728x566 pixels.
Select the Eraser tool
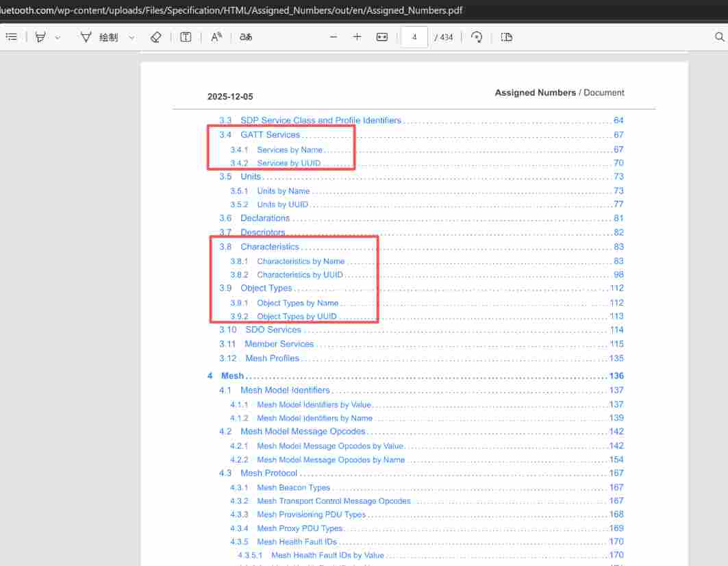155,37
